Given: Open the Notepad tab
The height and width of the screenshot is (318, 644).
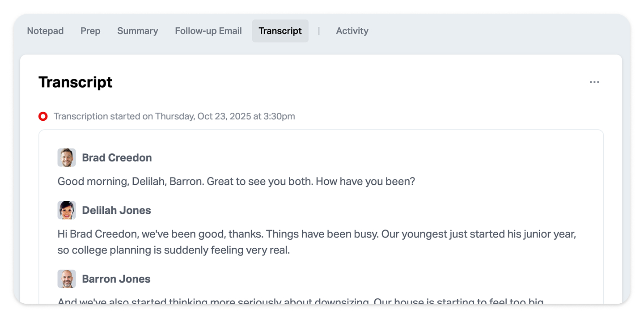Looking at the screenshot, I should (45, 31).
